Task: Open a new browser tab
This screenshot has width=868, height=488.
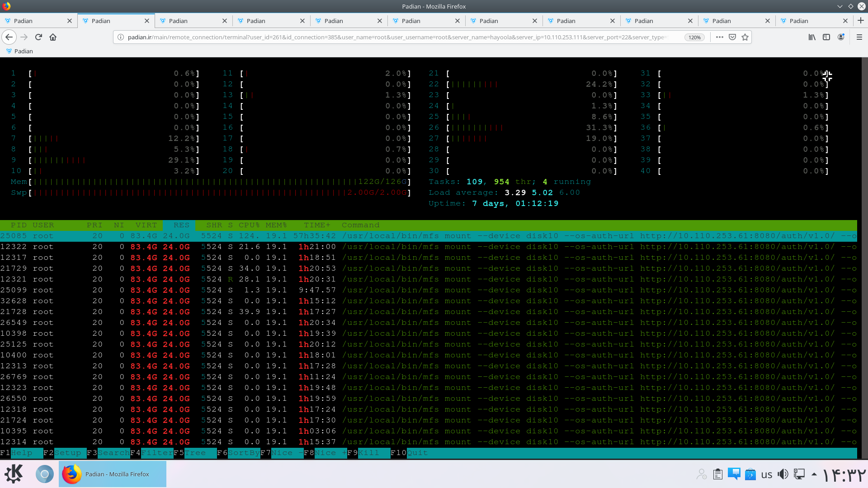Action: click(x=861, y=20)
